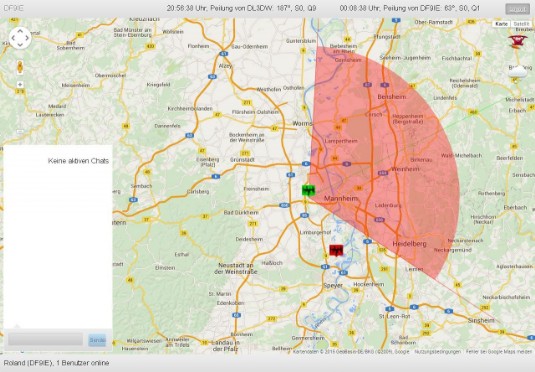
Task: Switch map to Satellit view
Action: tap(521, 24)
